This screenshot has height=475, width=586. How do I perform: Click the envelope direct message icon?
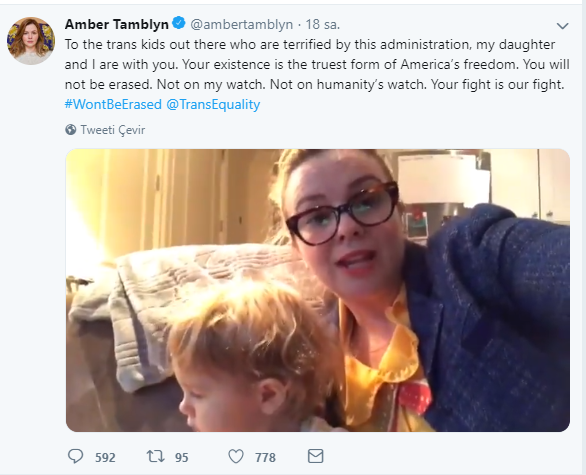pos(315,456)
